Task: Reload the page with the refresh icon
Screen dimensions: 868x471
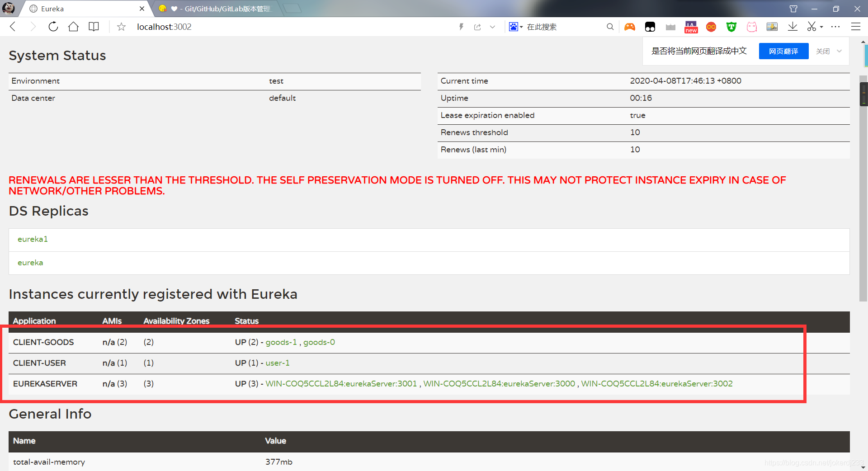Action: (53, 27)
